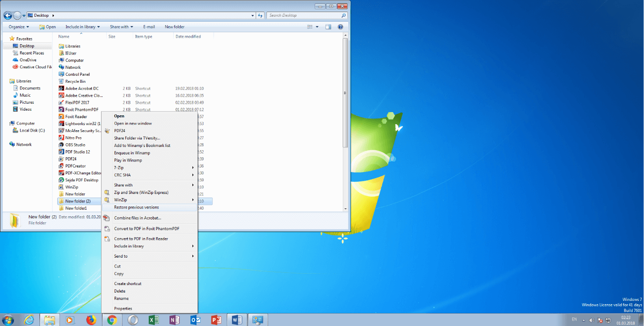Switch to Google Chrome on the taskbar
This screenshot has height=326, width=644.
click(112, 320)
